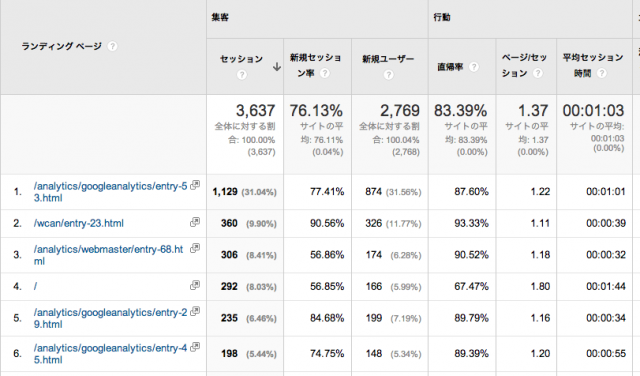Click external link icon for entry-45.html row

tap(195, 347)
